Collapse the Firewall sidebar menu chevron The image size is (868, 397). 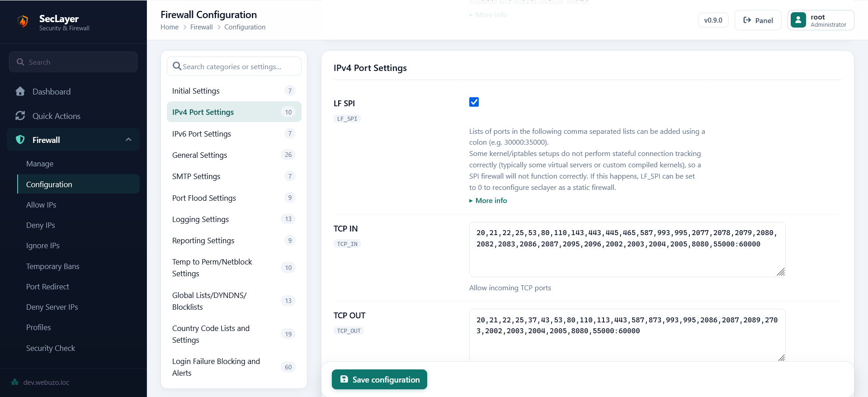[x=128, y=140]
